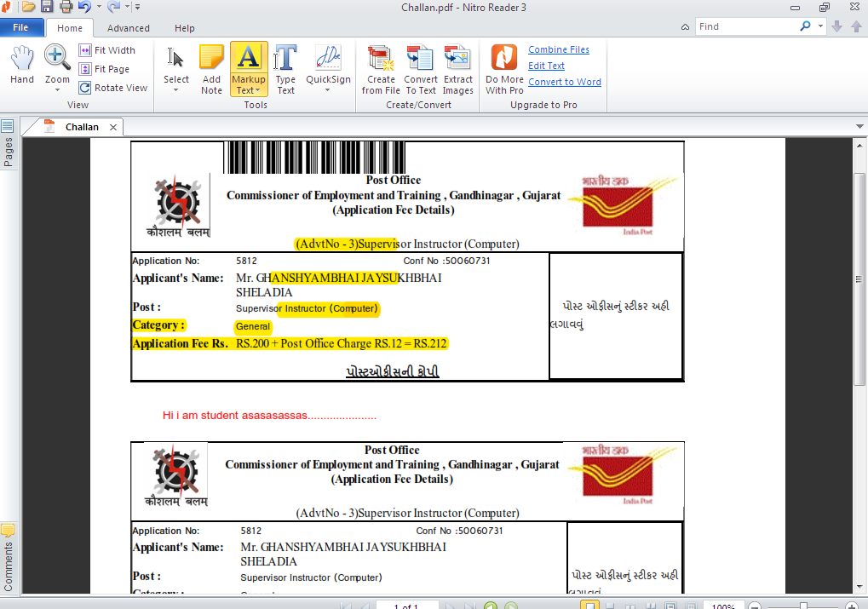Print the document using the printer icon
Image resolution: width=868 pixels, height=609 pixels.
[x=66, y=7]
